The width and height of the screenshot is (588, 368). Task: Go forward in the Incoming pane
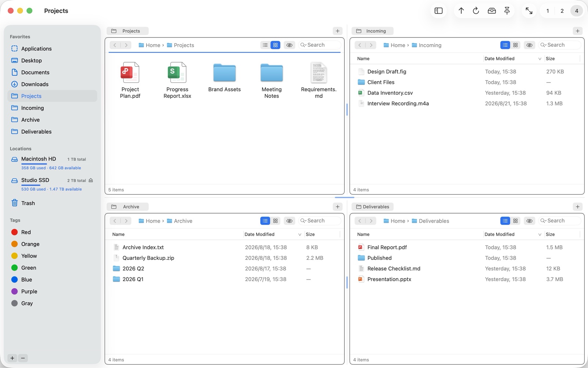point(371,45)
